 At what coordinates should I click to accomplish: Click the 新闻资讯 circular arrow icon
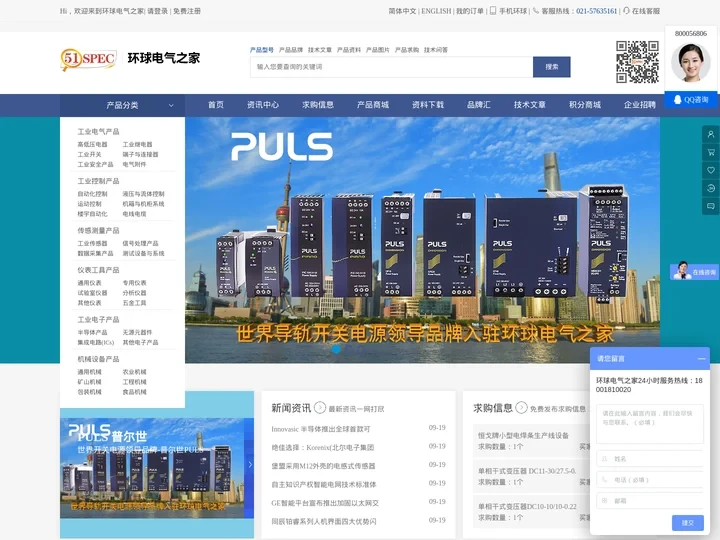coord(320,407)
